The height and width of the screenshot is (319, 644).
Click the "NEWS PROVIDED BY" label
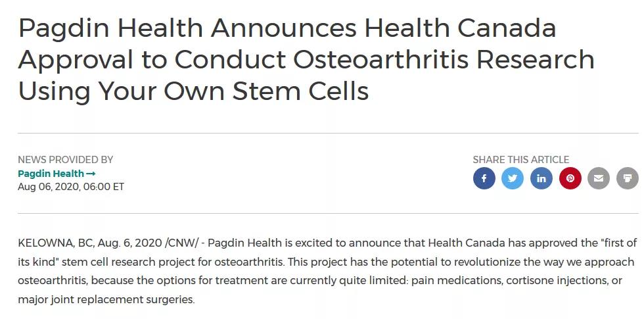coord(66,159)
